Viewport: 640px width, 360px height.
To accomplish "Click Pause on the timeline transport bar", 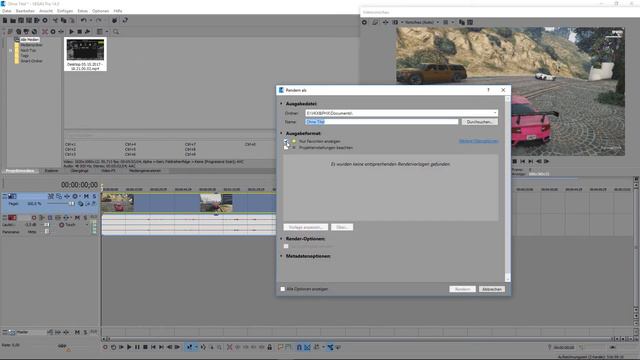I will (x=137, y=347).
